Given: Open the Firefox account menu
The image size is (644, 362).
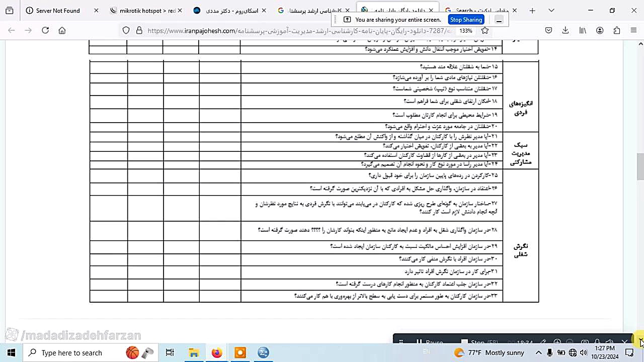Looking at the screenshot, I should pos(600,31).
